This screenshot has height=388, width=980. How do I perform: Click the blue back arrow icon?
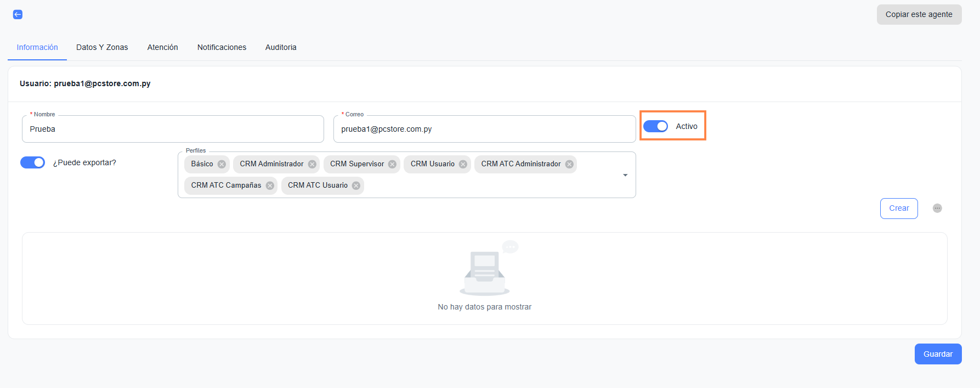pyautogui.click(x=18, y=15)
